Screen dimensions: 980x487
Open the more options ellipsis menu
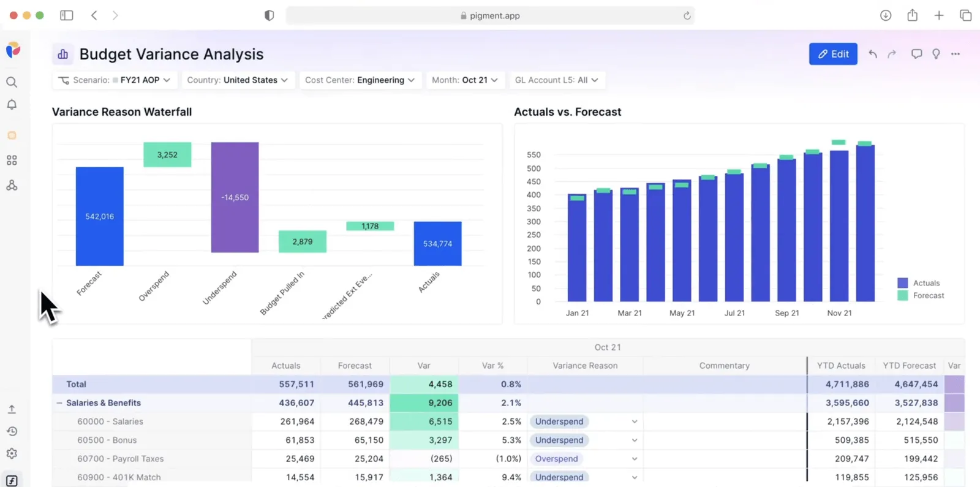point(956,54)
